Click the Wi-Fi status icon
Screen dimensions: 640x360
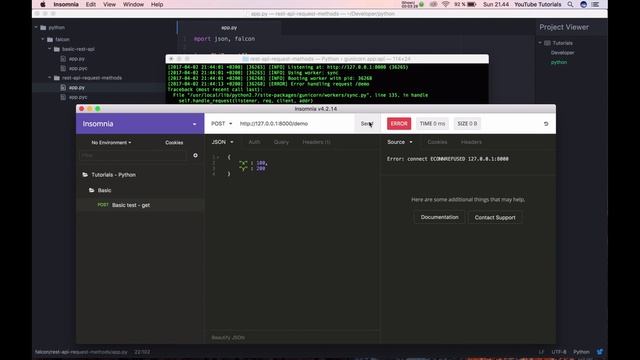(x=445, y=4)
